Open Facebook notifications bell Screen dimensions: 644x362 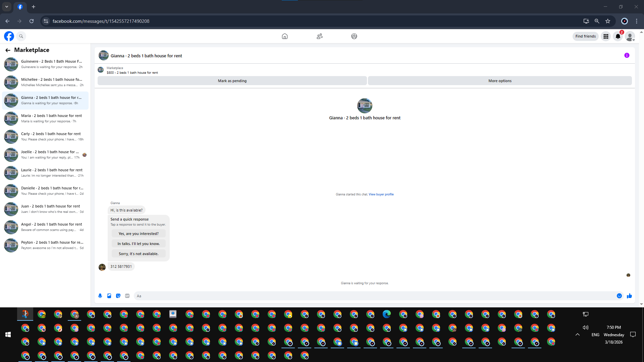point(618,36)
